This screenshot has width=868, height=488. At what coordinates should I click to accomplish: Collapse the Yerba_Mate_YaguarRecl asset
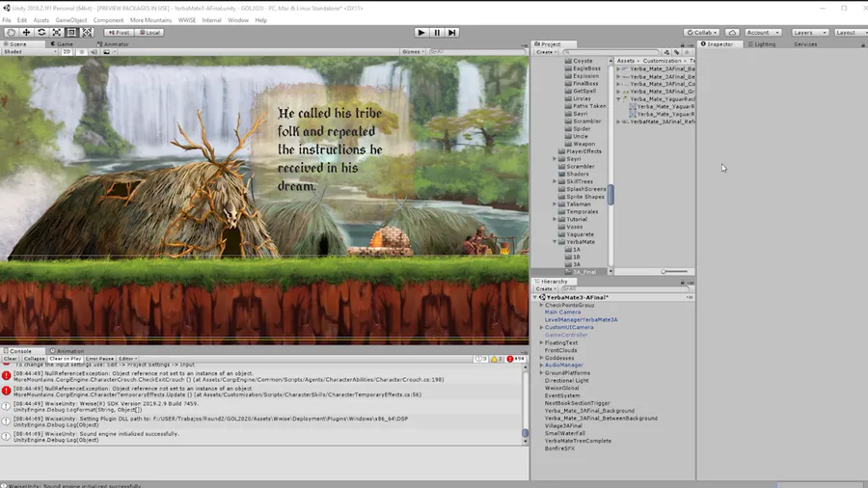(x=618, y=99)
